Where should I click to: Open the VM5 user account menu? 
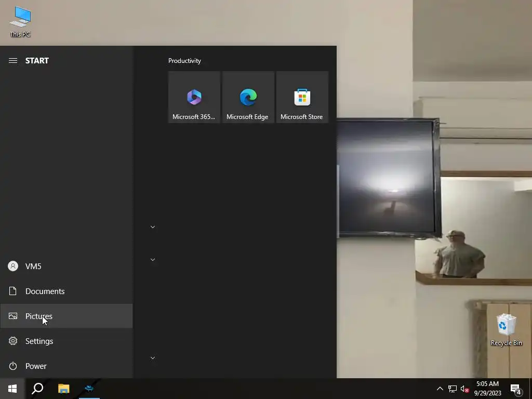tap(66, 267)
